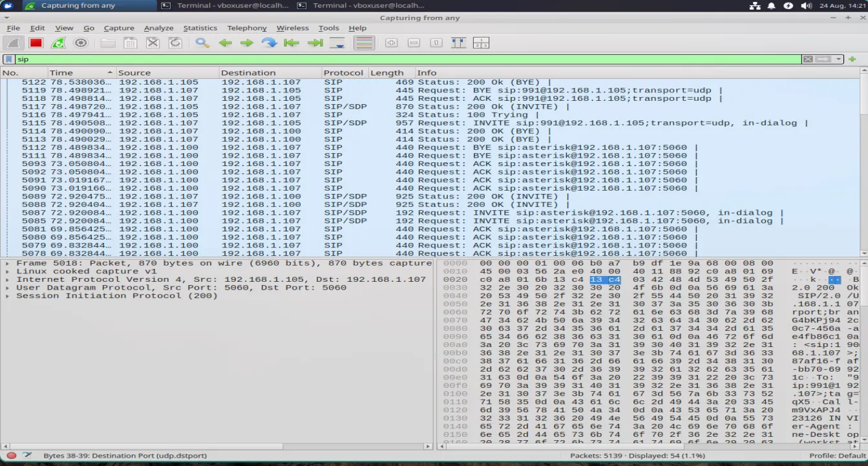Restart the current capture
Viewport: 868px width, 466px height.
pyautogui.click(x=58, y=43)
